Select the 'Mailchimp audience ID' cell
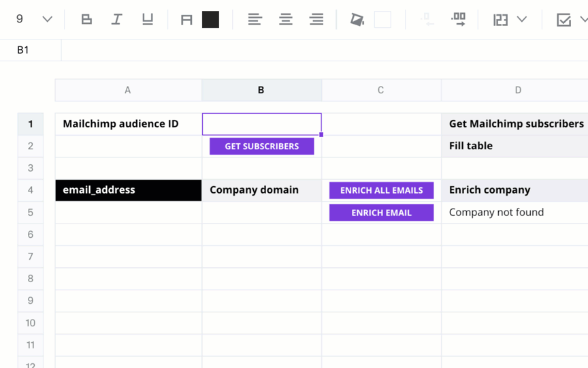The width and height of the screenshot is (588, 368). 128,124
